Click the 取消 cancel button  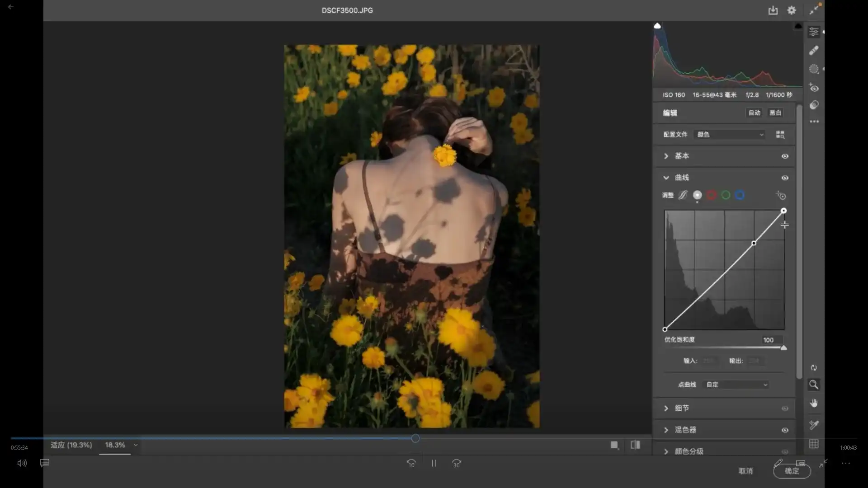click(745, 471)
